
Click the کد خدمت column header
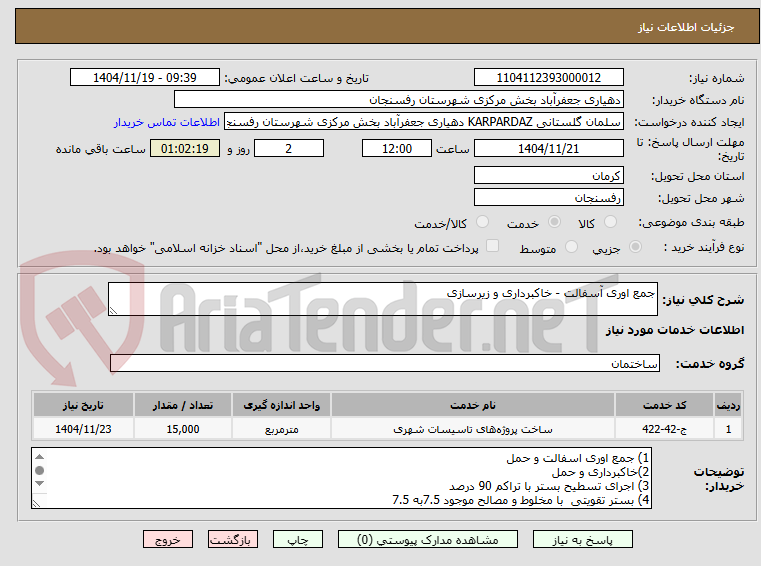pos(664,405)
